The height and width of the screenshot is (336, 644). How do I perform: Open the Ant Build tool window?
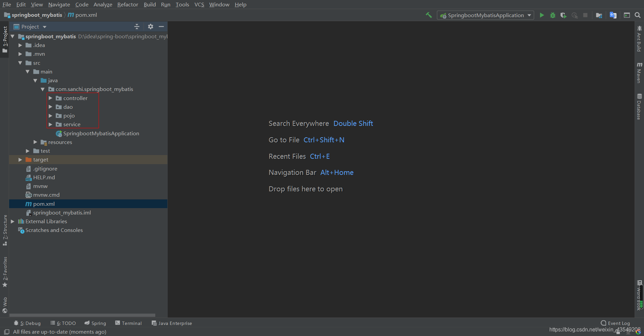point(639,39)
